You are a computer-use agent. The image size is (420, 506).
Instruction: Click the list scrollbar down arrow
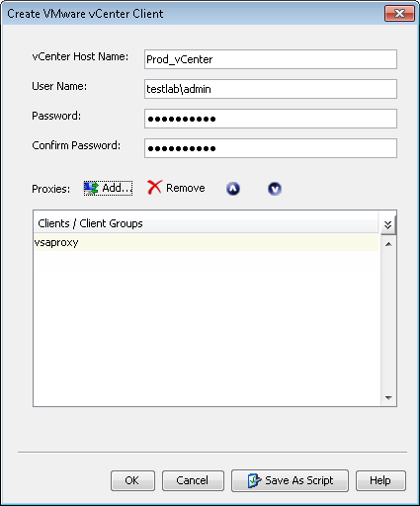388,398
